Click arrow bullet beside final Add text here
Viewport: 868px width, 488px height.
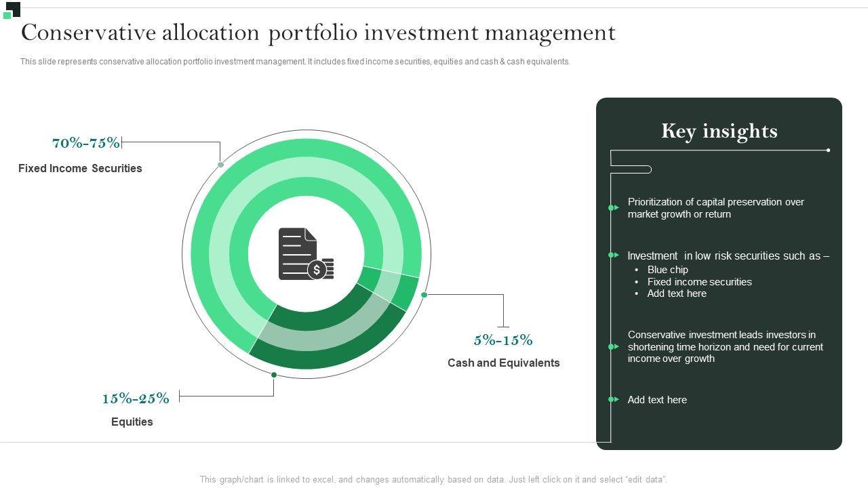[614, 399]
